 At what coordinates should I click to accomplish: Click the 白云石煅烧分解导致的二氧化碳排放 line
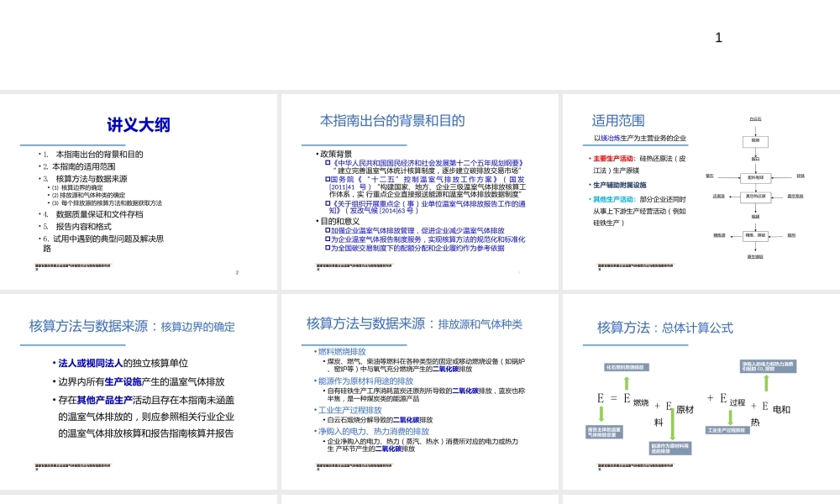pyautogui.click(x=380, y=420)
